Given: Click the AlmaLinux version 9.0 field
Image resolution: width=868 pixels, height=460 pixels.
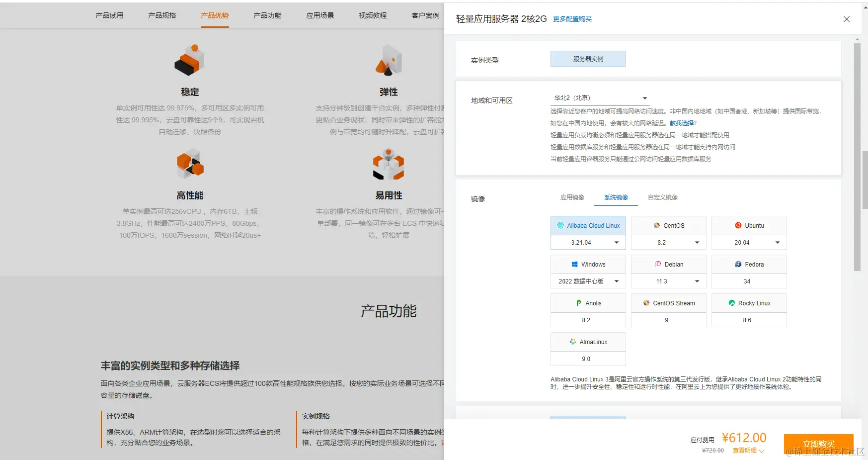Looking at the screenshot, I should point(588,359).
